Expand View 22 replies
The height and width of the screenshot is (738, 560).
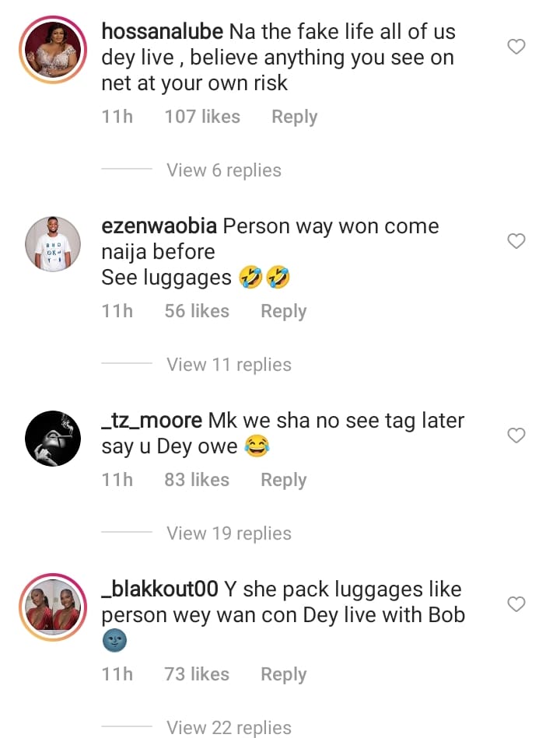[x=229, y=728]
